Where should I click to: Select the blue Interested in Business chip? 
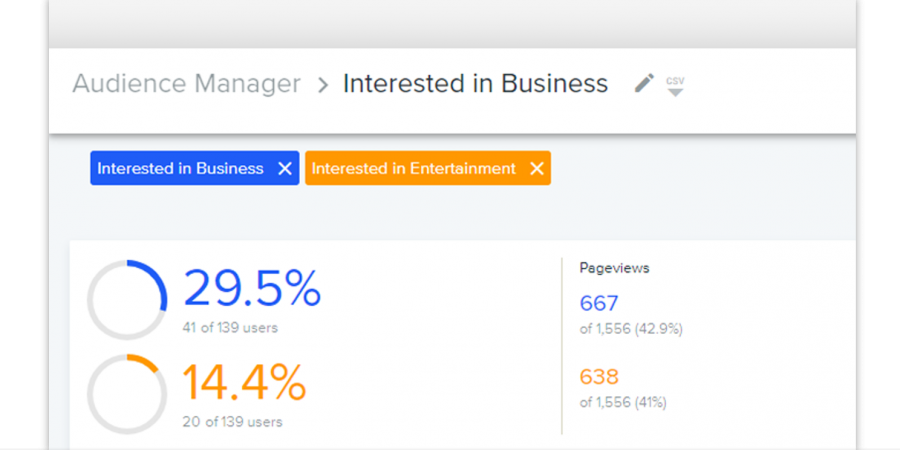coord(180,169)
